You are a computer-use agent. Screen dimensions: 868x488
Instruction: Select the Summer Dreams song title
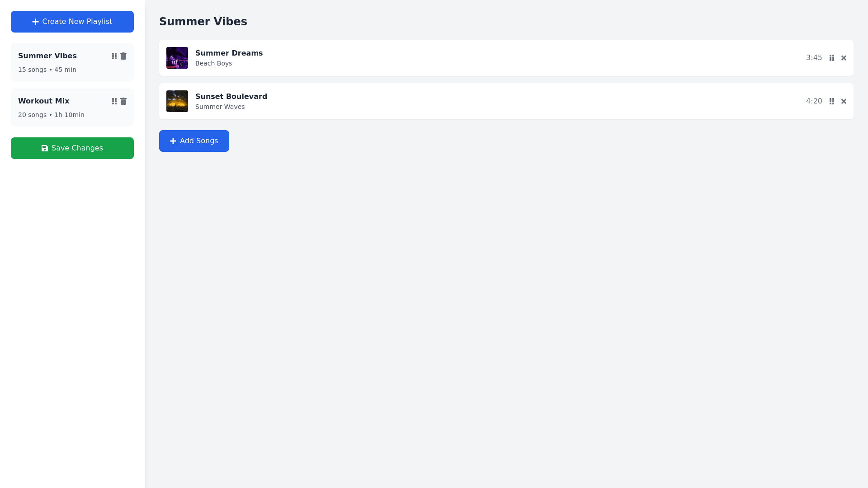[229, 53]
